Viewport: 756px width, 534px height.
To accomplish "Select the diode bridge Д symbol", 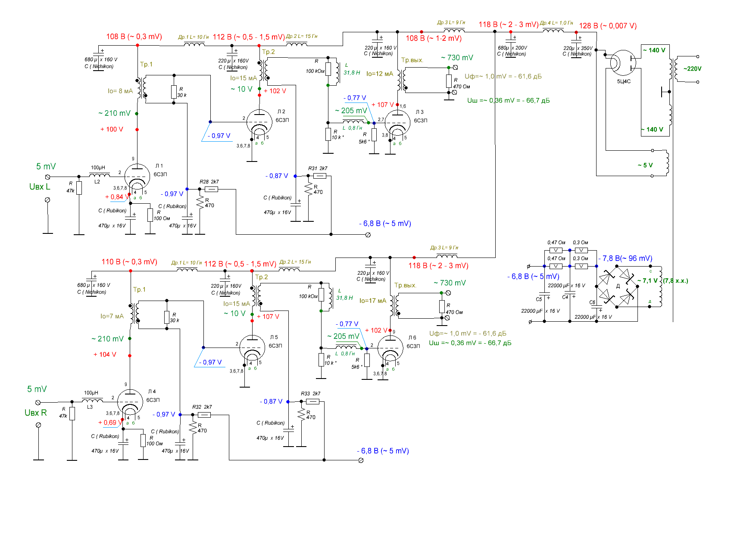I will coord(617,286).
